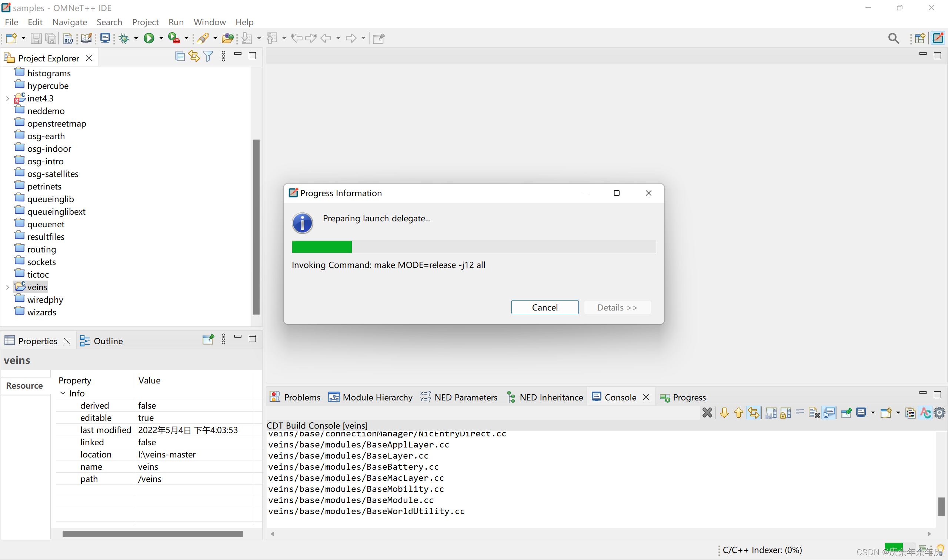
Task: Click the Debug bug icon
Action: [x=124, y=38]
